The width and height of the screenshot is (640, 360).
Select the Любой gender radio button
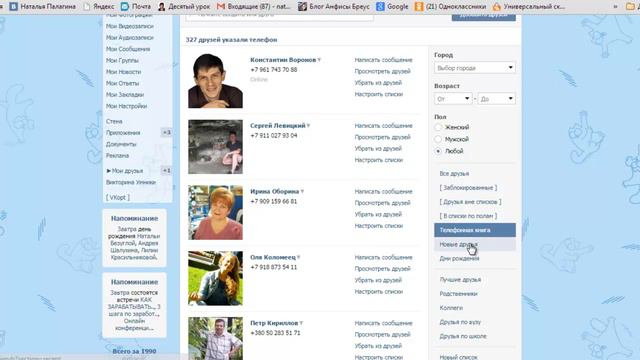438,151
